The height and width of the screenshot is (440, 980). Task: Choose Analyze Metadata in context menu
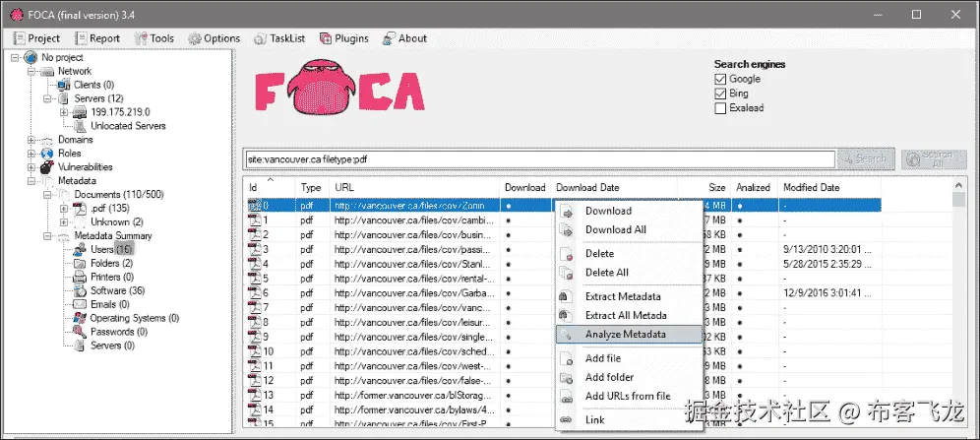pos(630,335)
